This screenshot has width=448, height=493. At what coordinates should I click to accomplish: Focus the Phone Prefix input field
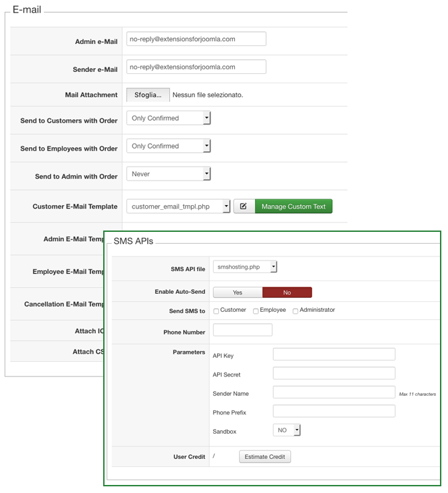click(334, 411)
